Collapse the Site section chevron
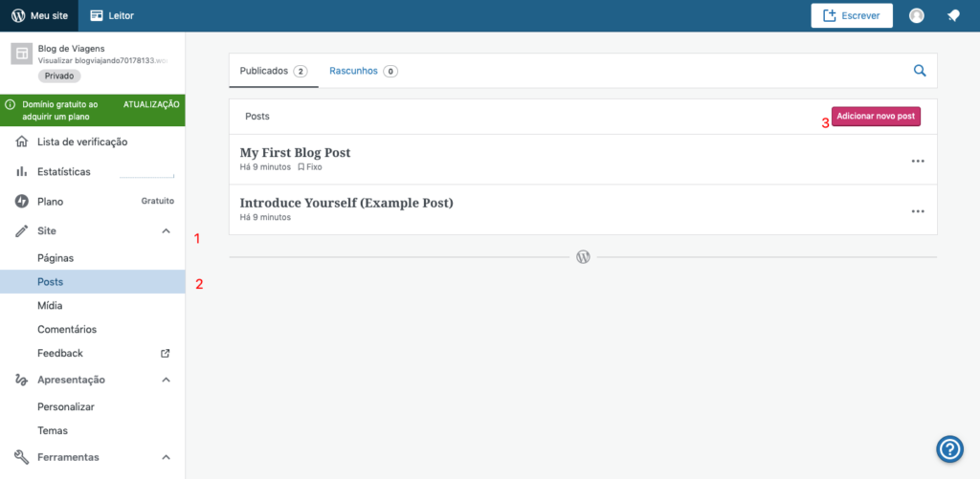Image resolution: width=980 pixels, height=479 pixels. [166, 231]
